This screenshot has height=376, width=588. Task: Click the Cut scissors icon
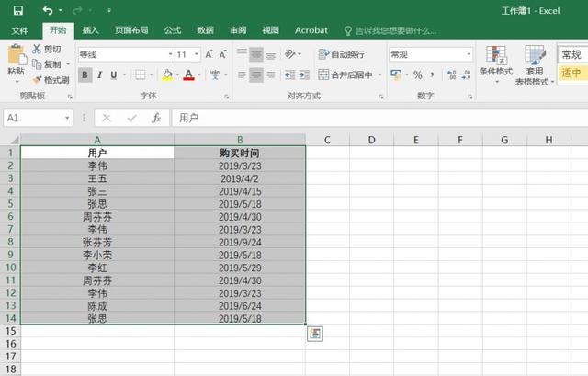coord(37,49)
